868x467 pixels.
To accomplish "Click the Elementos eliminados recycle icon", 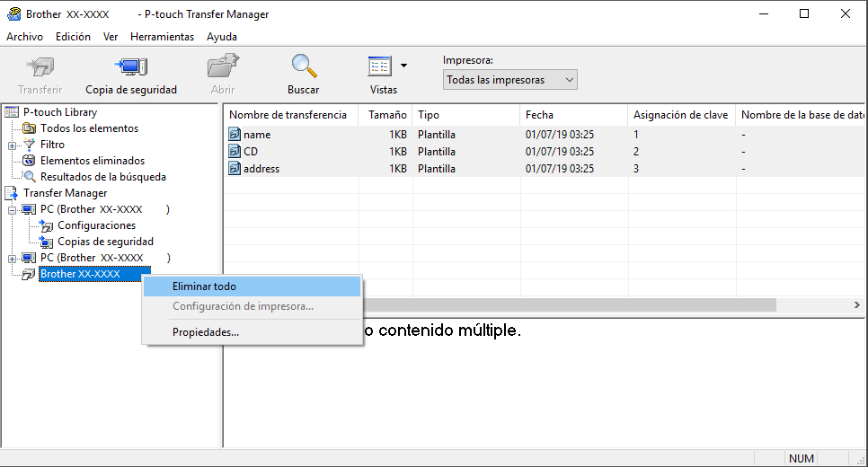I will pyautogui.click(x=29, y=161).
